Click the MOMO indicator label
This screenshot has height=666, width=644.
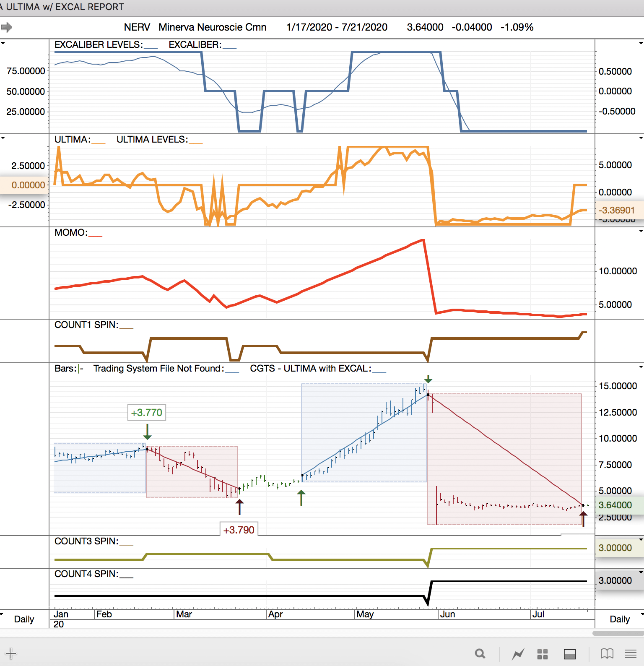coord(70,232)
